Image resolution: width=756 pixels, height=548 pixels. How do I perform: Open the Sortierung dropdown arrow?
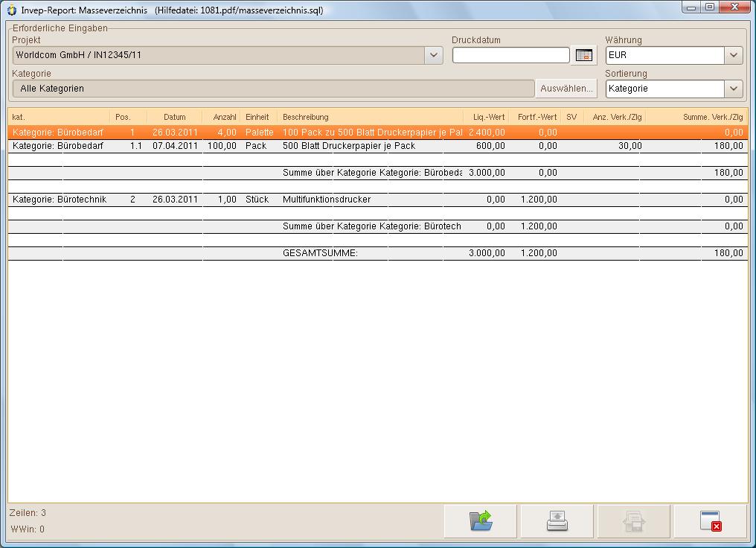[x=734, y=89]
